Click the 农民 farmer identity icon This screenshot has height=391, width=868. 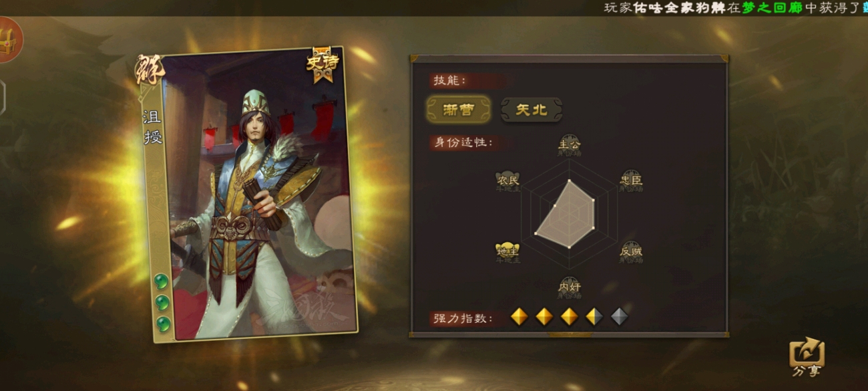pos(507,180)
